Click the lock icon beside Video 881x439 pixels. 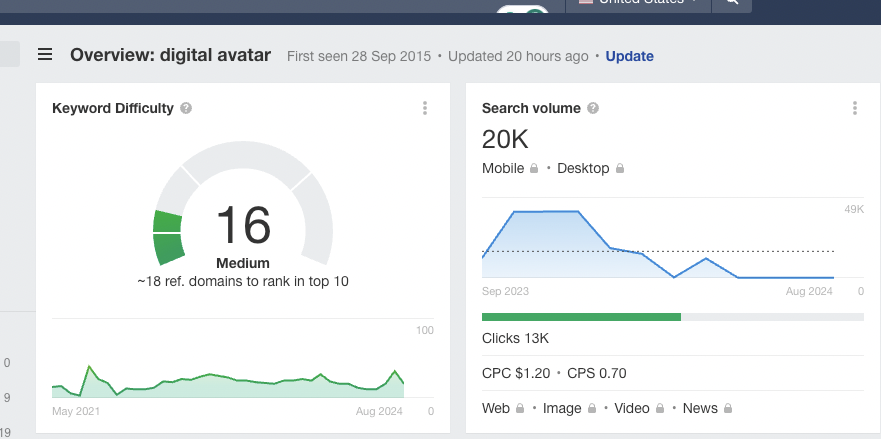(660, 408)
